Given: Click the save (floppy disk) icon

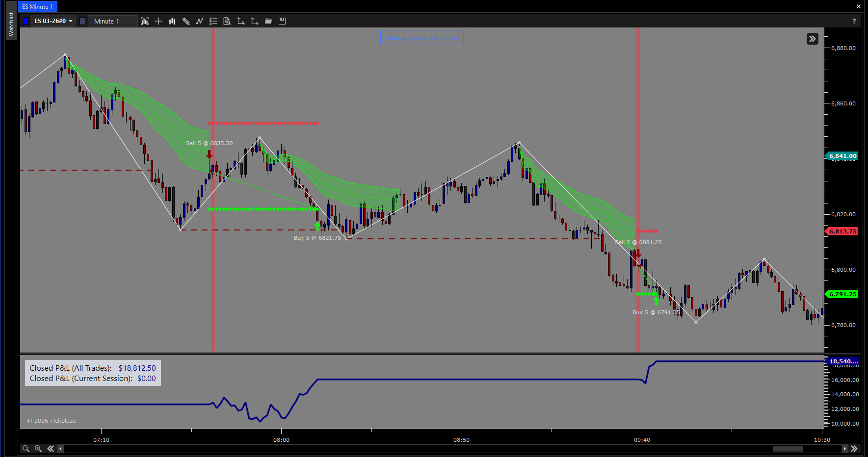Looking at the screenshot, I should [x=282, y=21].
